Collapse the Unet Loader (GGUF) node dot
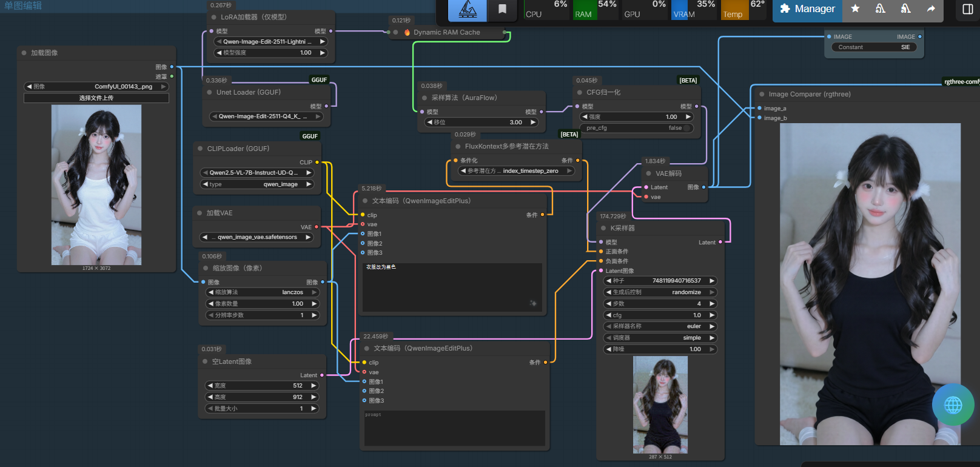 pos(209,92)
